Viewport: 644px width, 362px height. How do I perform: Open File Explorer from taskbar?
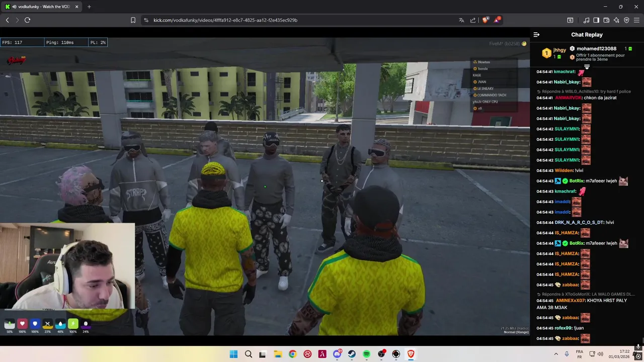pyautogui.click(x=278, y=354)
